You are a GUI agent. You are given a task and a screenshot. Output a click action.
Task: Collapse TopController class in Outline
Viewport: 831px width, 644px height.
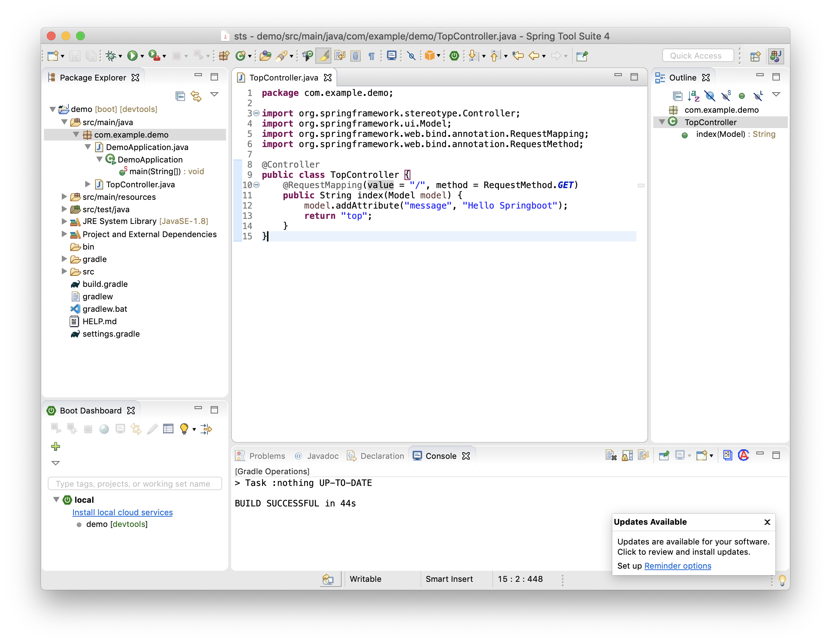[662, 122]
